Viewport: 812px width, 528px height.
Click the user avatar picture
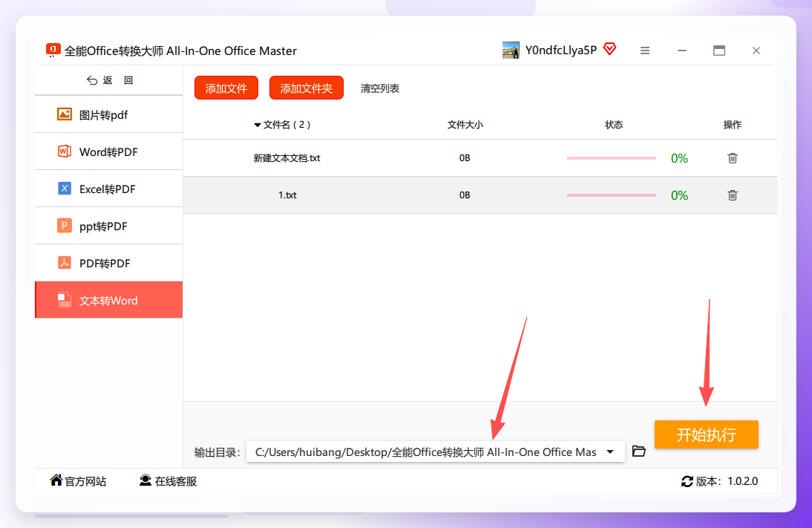pos(511,50)
